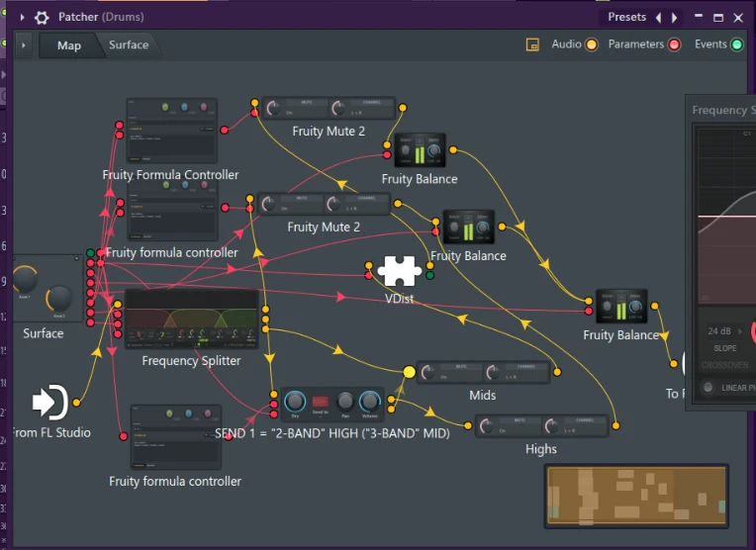Click the Patcher map overview minimap
756x550 pixels.
click(x=636, y=496)
